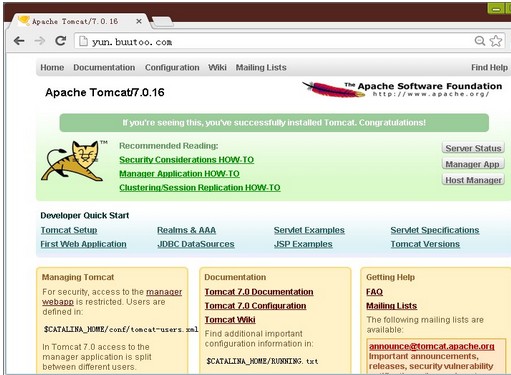The width and height of the screenshot is (511, 375).
Task: Open Mailing Lists link under Getting Help
Action: pyautogui.click(x=391, y=306)
